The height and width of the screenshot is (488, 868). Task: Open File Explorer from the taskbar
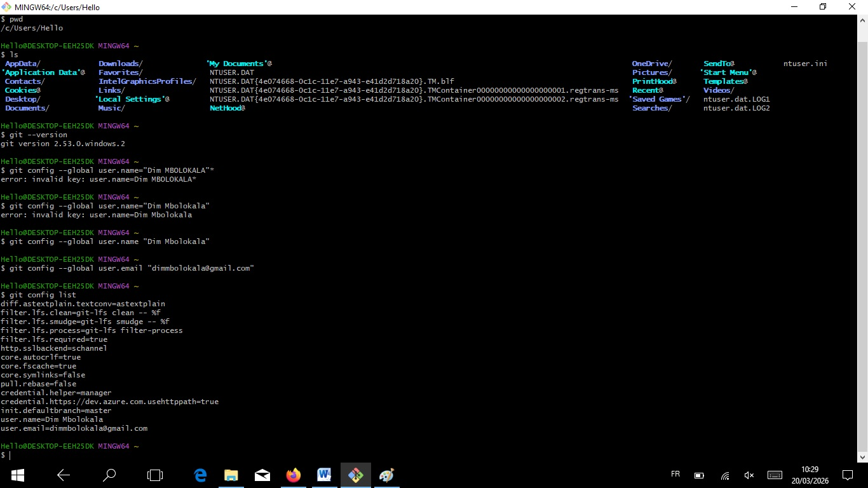tap(231, 475)
